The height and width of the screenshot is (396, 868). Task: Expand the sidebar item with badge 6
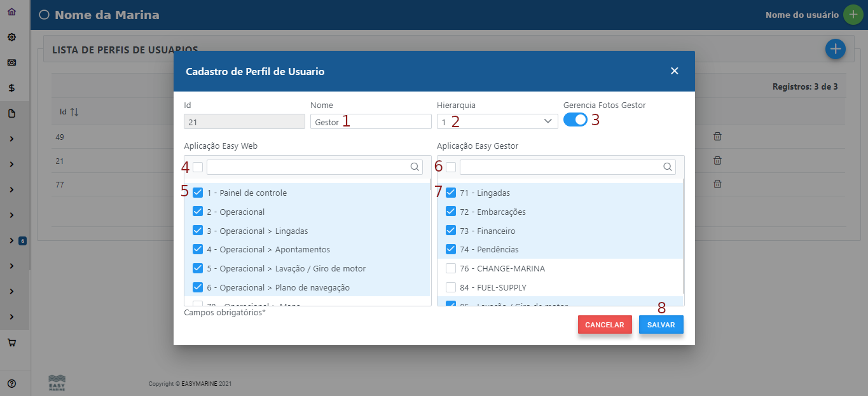click(11, 240)
